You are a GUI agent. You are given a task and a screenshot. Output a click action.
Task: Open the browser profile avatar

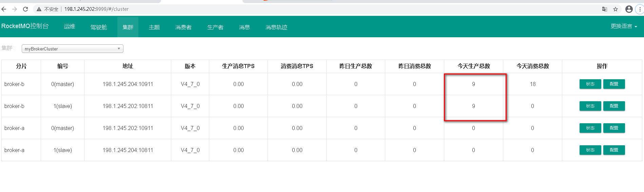[x=629, y=9]
